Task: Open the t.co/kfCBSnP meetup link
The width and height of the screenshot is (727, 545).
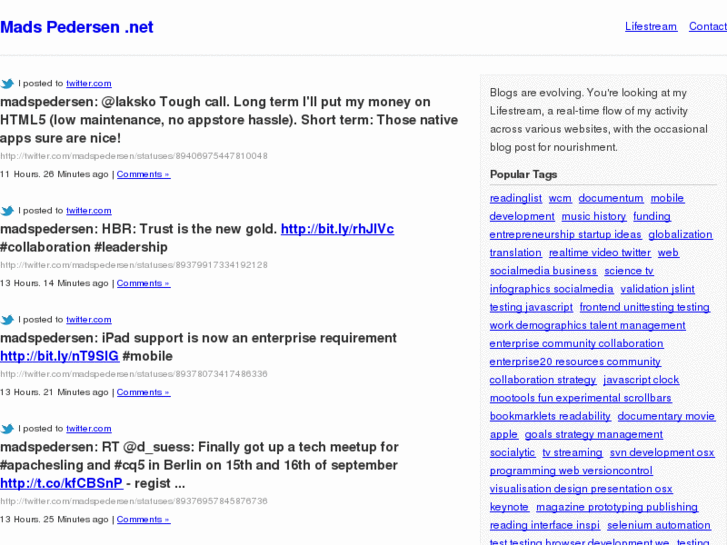Action: point(61,483)
